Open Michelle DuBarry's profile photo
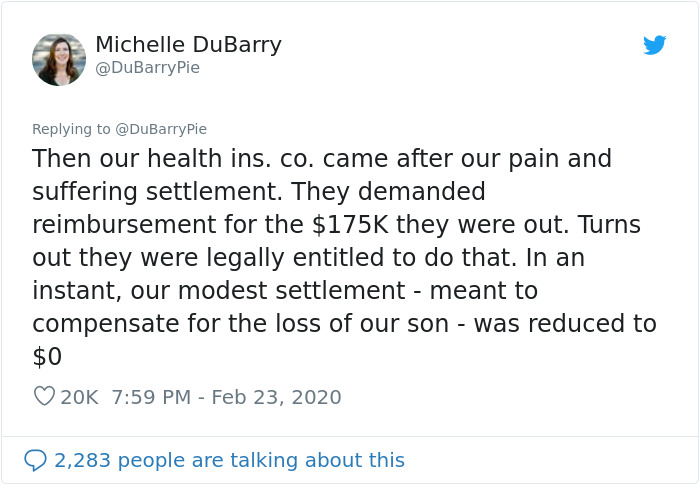Image resolution: width=700 pixels, height=485 pixels. click(x=59, y=59)
